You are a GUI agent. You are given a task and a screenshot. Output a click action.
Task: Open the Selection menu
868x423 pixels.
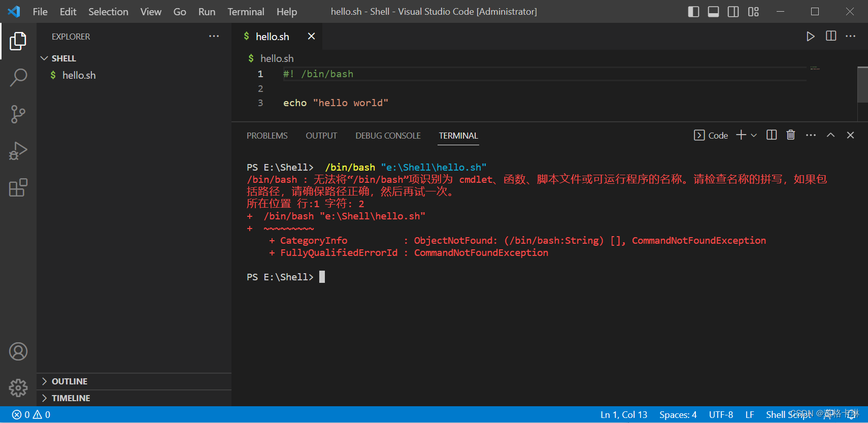tap(108, 12)
